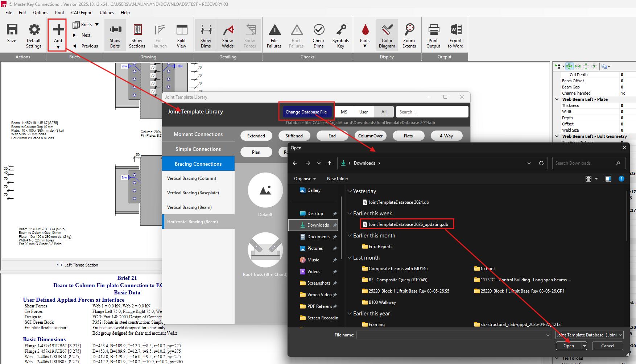636x364 pixels.
Task: Select the User filter toggle in library
Action: click(363, 112)
